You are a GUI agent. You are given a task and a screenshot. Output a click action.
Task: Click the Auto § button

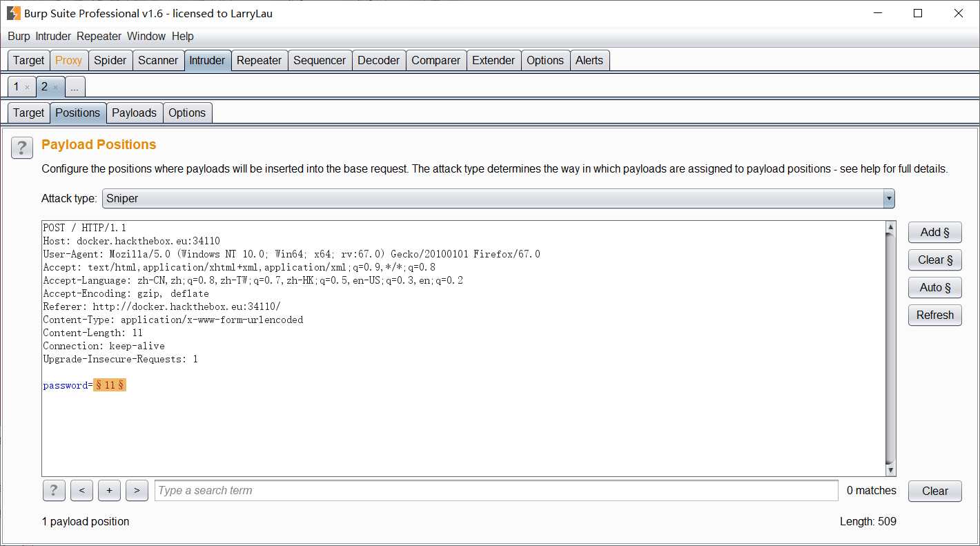tap(934, 288)
